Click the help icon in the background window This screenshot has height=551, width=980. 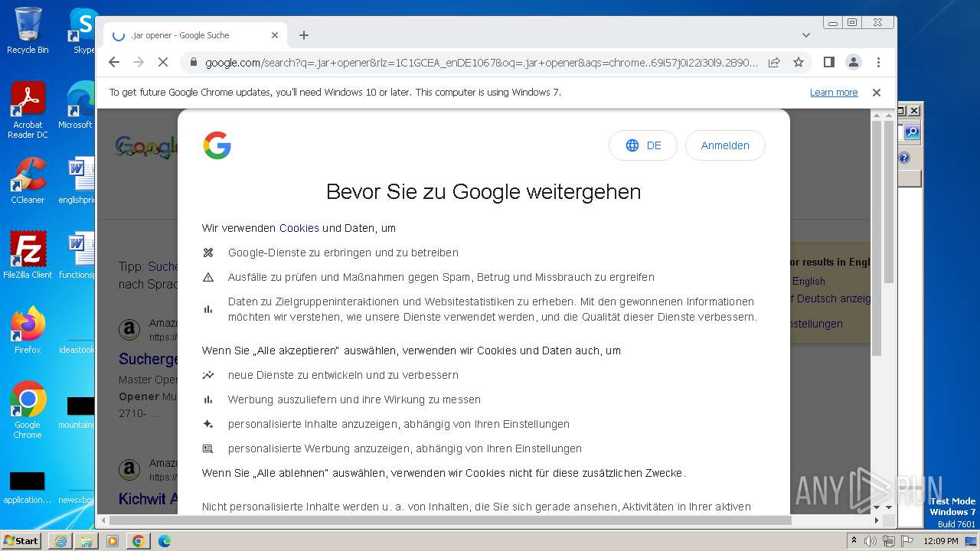tap(904, 158)
